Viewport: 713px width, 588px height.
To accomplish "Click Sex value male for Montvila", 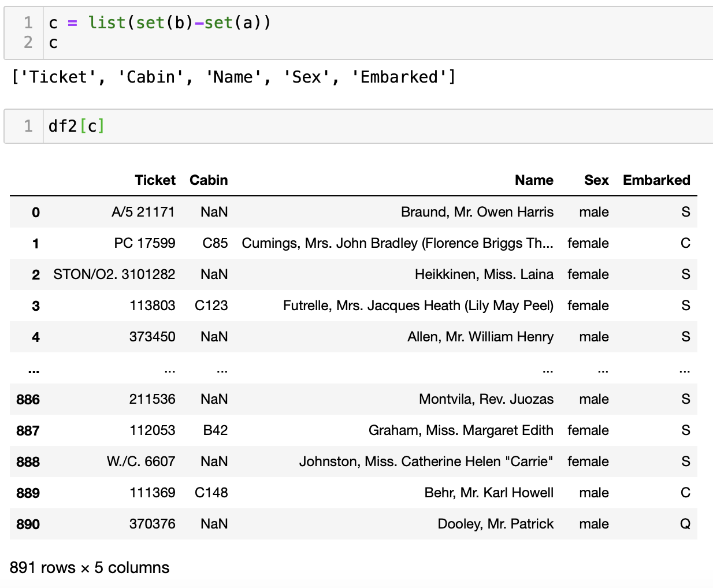I will pyautogui.click(x=594, y=399).
